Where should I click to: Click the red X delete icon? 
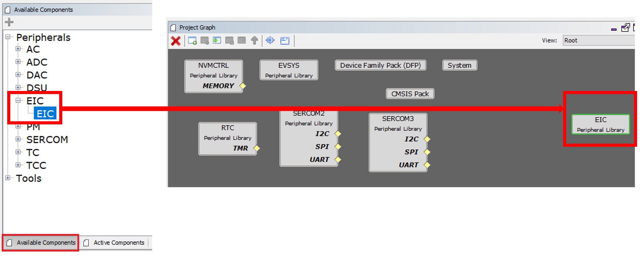tap(175, 41)
